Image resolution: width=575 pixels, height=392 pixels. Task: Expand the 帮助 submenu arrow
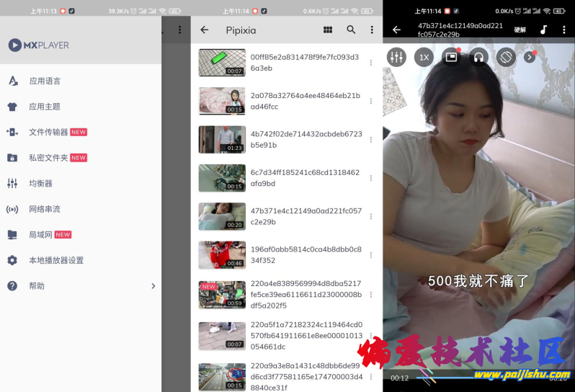(x=153, y=286)
